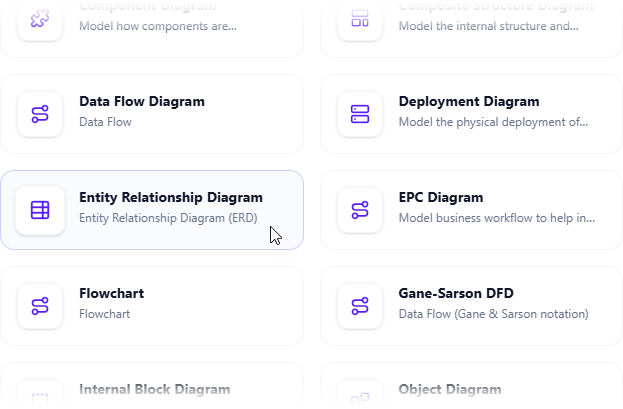
Task: Click the Composite Structure Diagram icon
Action: tap(360, 19)
